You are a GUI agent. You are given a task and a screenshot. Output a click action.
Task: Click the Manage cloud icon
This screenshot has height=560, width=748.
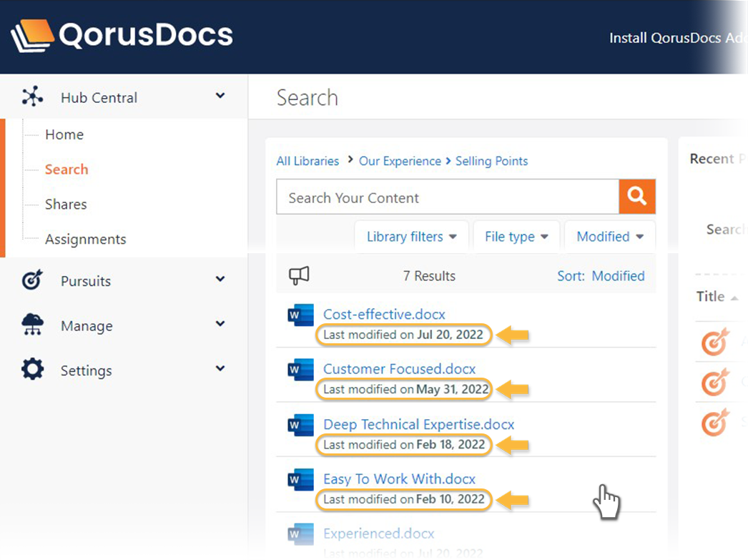pos(32,325)
